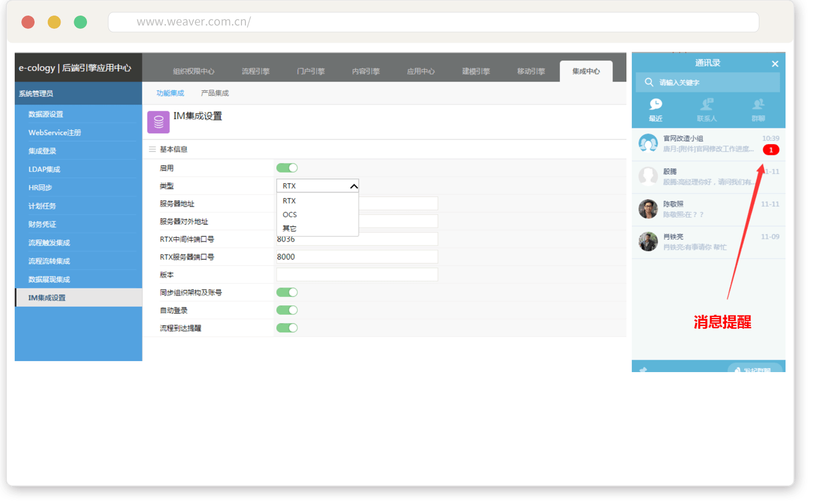This screenshot has height=504, width=821.
Task: Open the 群聊 group chat icon
Action: click(x=758, y=105)
